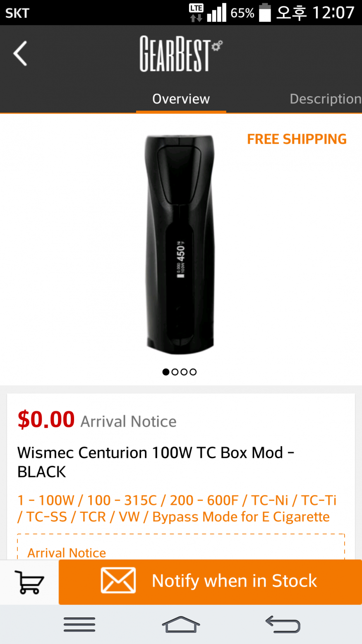The height and width of the screenshot is (644, 362).
Task: Select the first image carousel dot
Action: (x=166, y=372)
